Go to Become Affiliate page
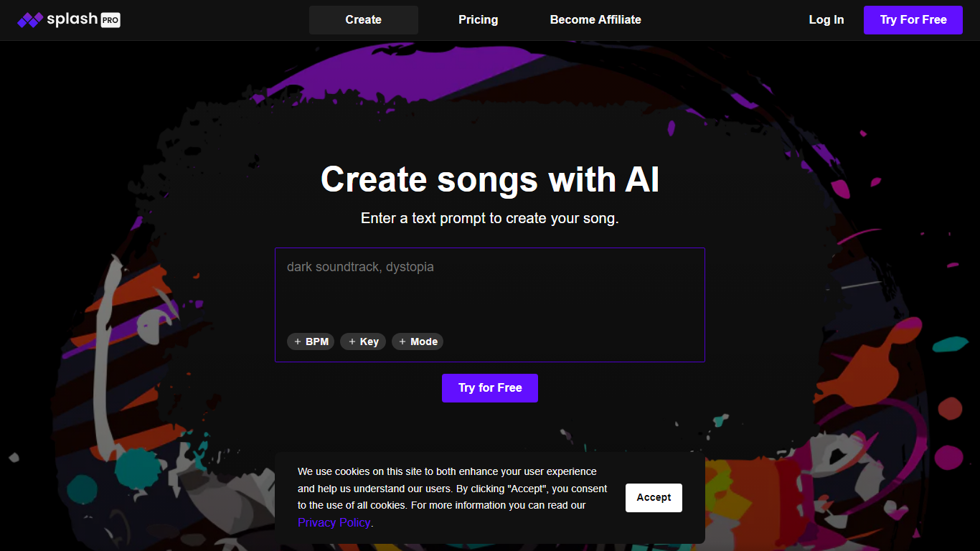The height and width of the screenshot is (551, 980). click(595, 20)
